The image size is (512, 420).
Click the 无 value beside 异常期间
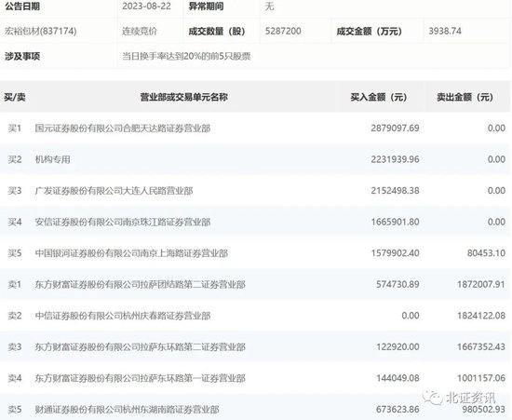coord(269,7)
